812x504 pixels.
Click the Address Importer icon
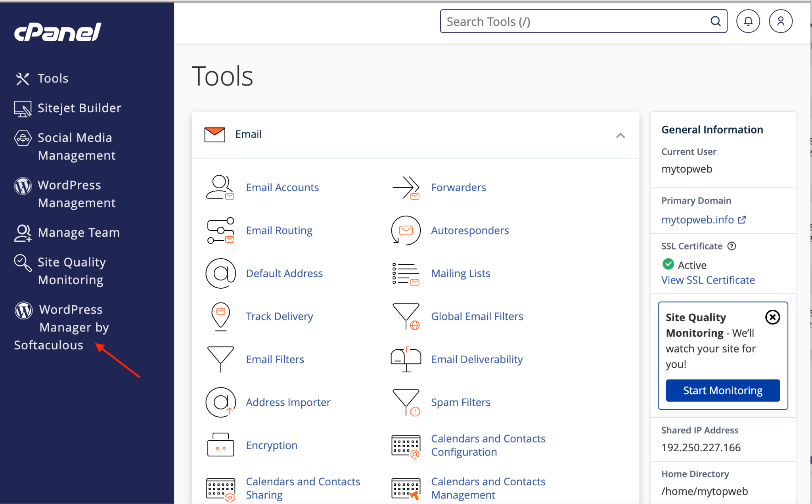tap(220, 402)
